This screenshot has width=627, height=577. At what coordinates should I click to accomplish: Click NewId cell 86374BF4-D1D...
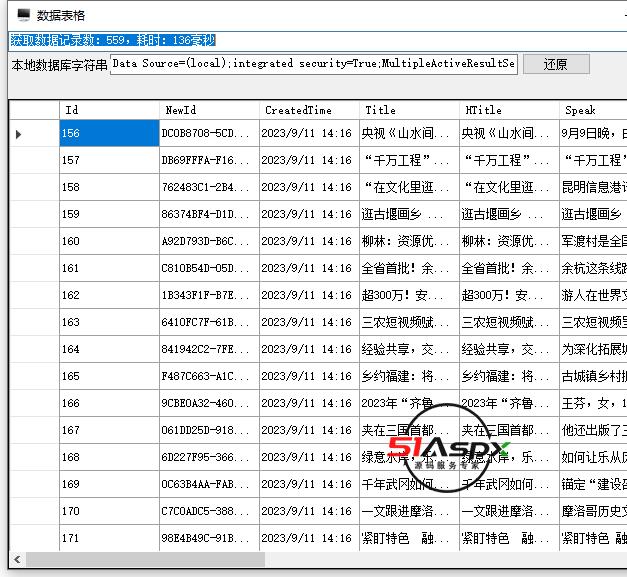209,214
